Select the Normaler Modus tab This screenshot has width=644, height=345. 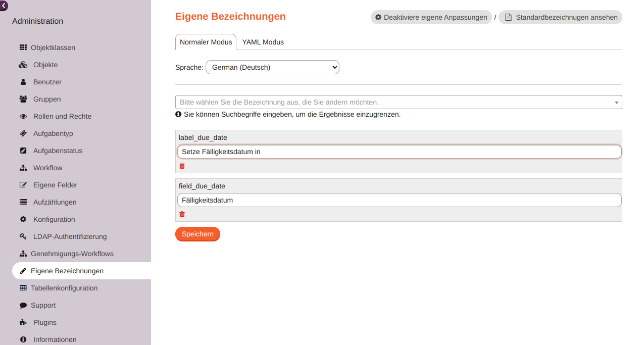[206, 42]
